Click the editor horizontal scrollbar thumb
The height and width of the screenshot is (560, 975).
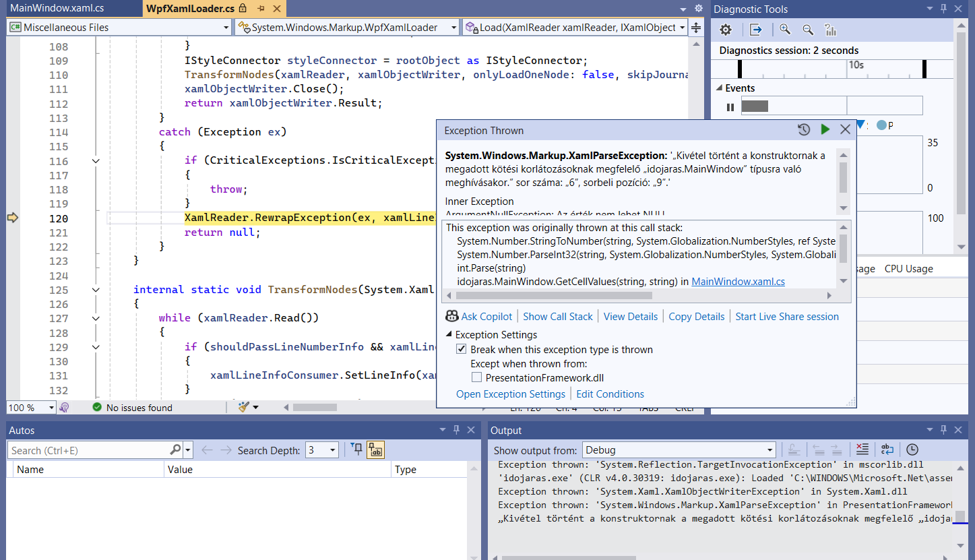(315, 407)
